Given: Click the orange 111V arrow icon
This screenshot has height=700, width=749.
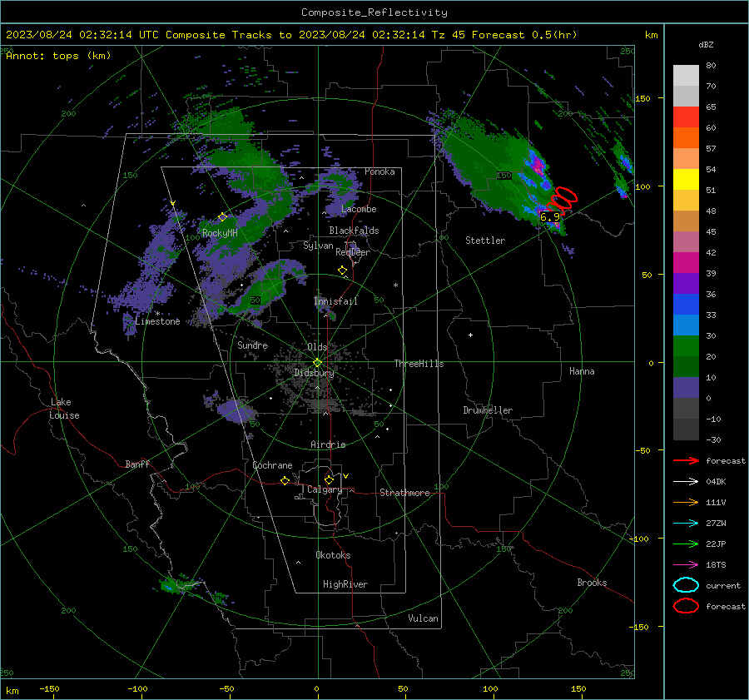Looking at the screenshot, I should tap(686, 502).
